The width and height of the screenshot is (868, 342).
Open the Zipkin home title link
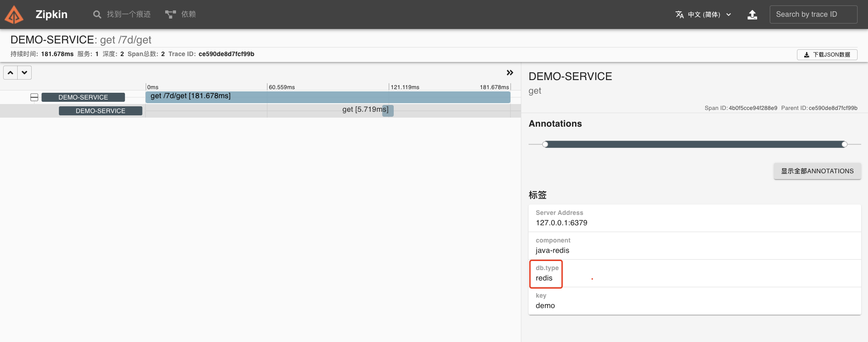click(x=51, y=14)
